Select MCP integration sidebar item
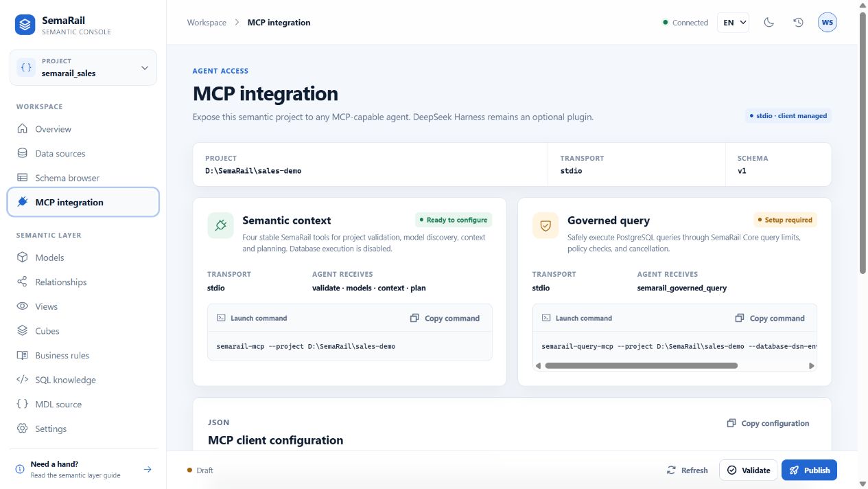Image resolution: width=868 pixels, height=489 pixels. click(x=83, y=202)
